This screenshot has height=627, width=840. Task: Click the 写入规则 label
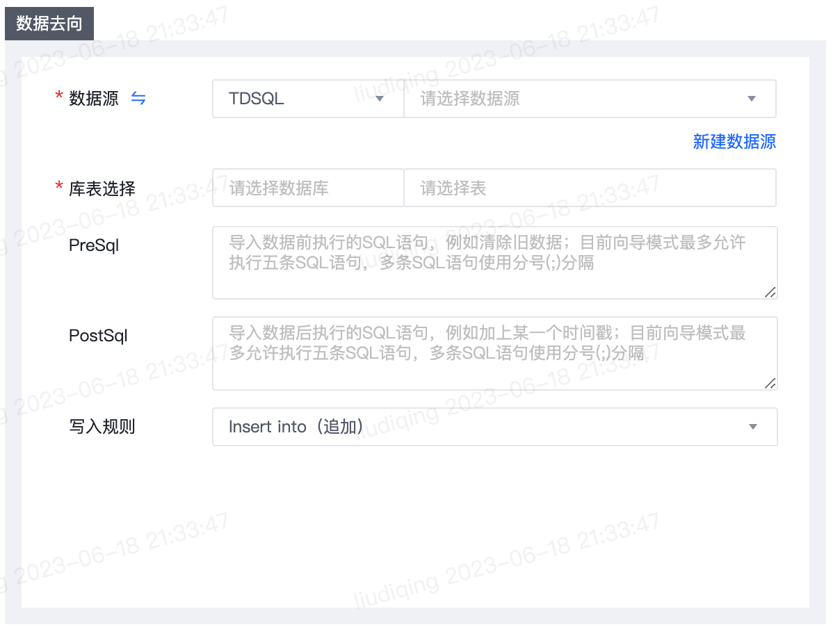[x=102, y=427]
